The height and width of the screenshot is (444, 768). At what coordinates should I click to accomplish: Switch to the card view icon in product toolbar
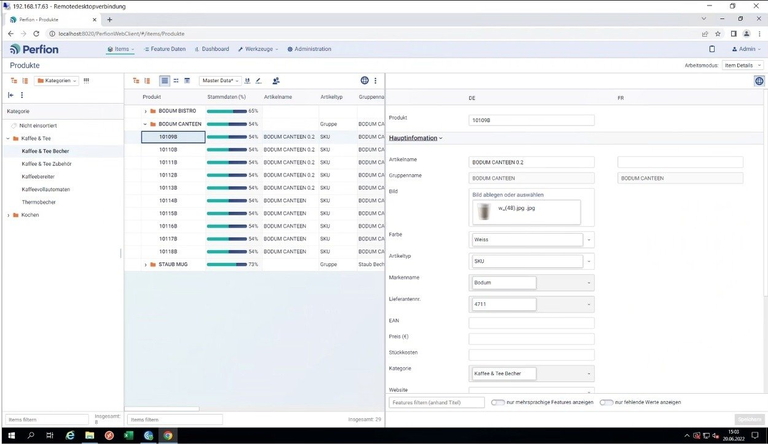pos(187,81)
